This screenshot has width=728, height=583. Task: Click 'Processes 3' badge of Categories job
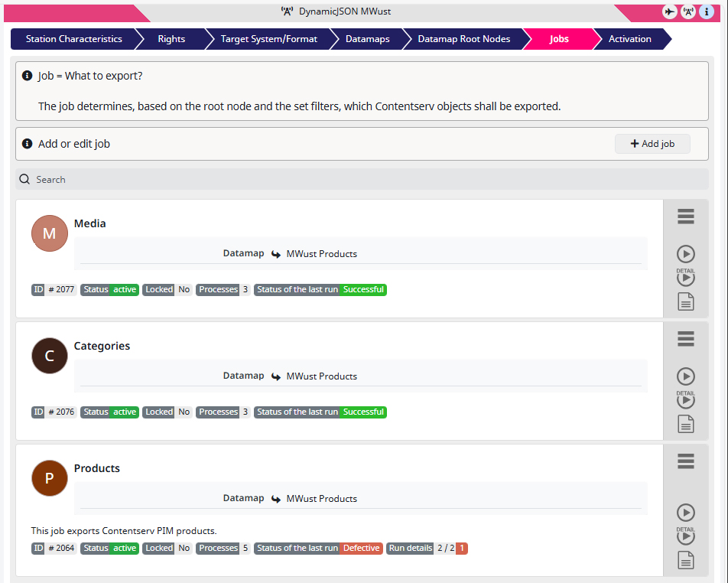pyautogui.click(x=223, y=412)
